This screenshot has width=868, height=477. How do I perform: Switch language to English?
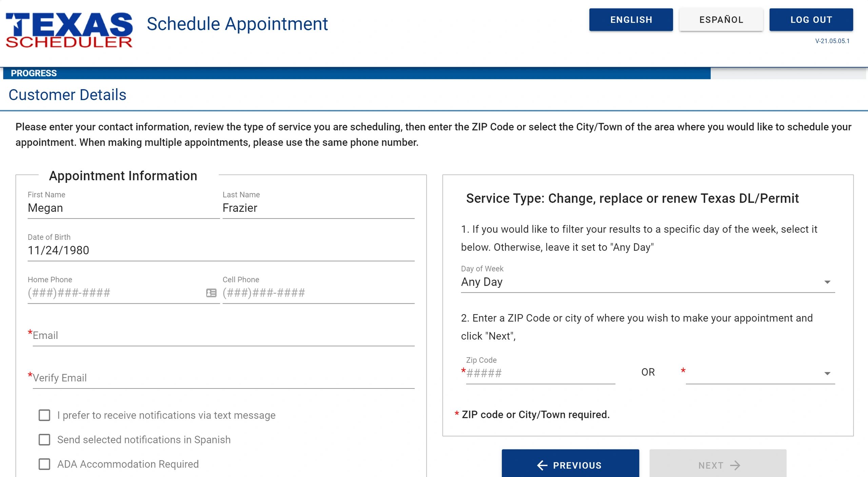[631, 20]
